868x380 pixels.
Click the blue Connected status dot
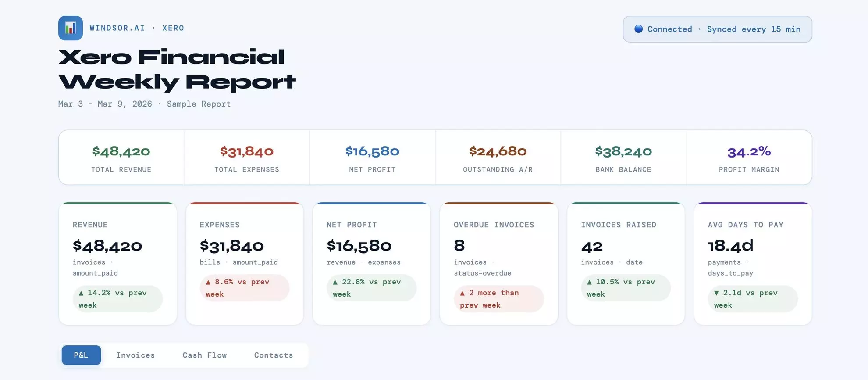pyautogui.click(x=638, y=29)
